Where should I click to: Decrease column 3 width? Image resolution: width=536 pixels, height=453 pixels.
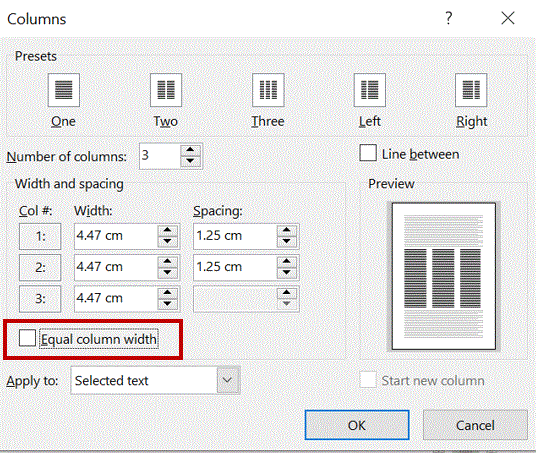(167, 304)
